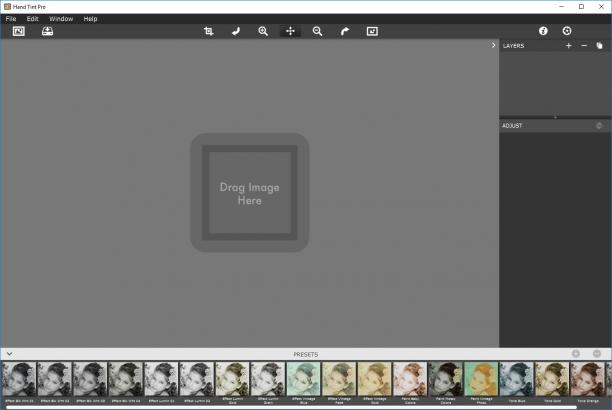Click the Zoom Out magnifier
The image size is (612, 410).
coord(317,31)
